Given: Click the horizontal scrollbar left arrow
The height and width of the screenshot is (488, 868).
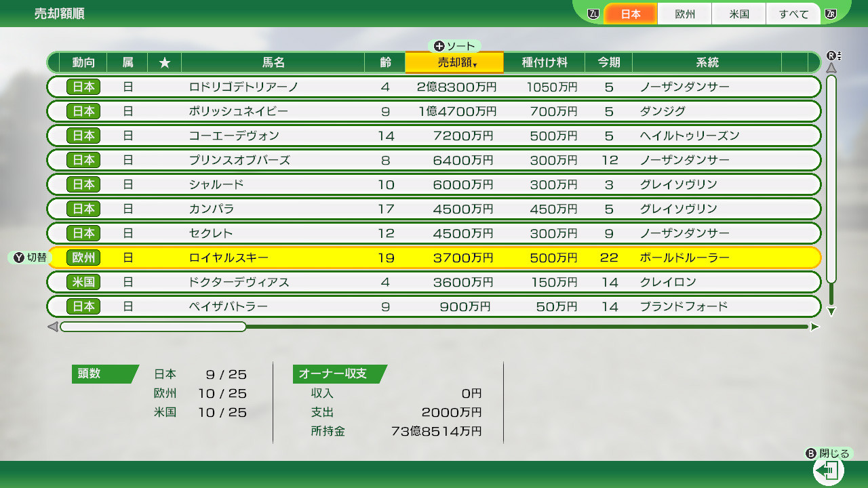Looking at the screenshot, I should [52, 327].
